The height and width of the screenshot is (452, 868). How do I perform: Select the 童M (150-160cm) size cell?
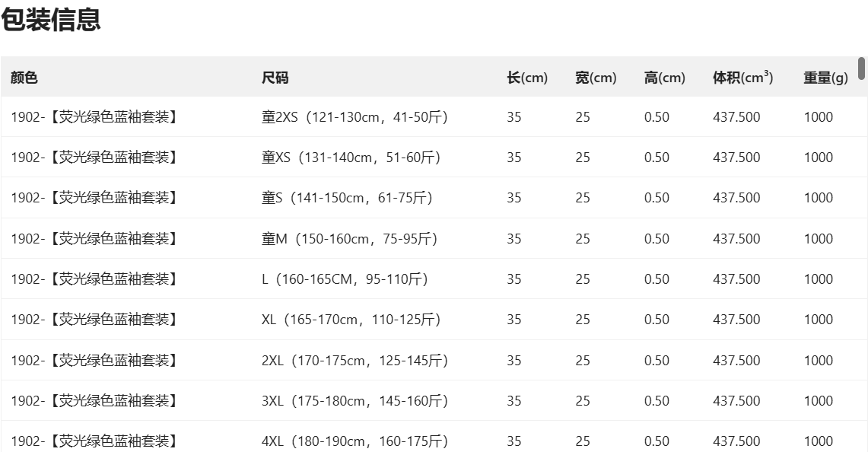pos(349,239)
